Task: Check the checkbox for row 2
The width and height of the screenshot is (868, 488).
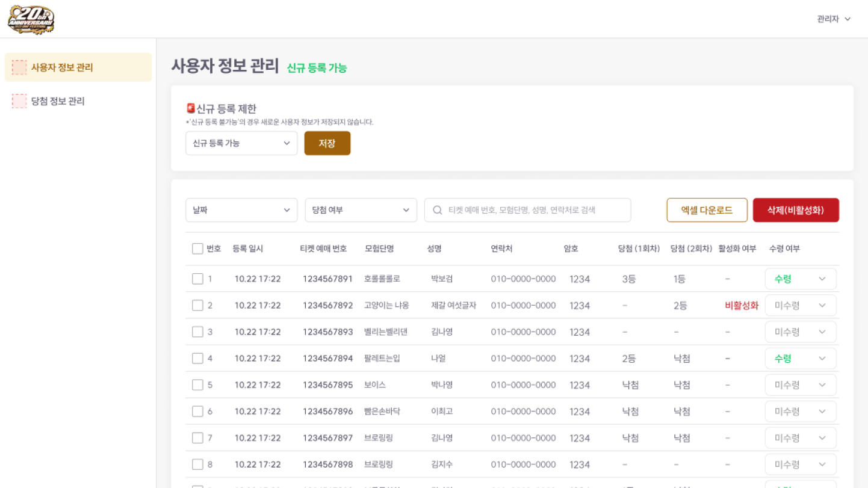Action: point(197,306)
